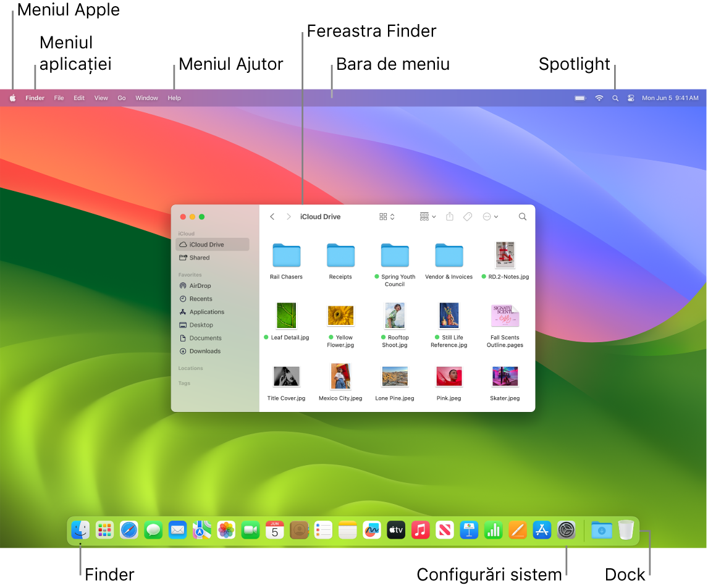Open the Share icon in Finder toolbar
Screen dimensions: 708x588
coord(449,216)
